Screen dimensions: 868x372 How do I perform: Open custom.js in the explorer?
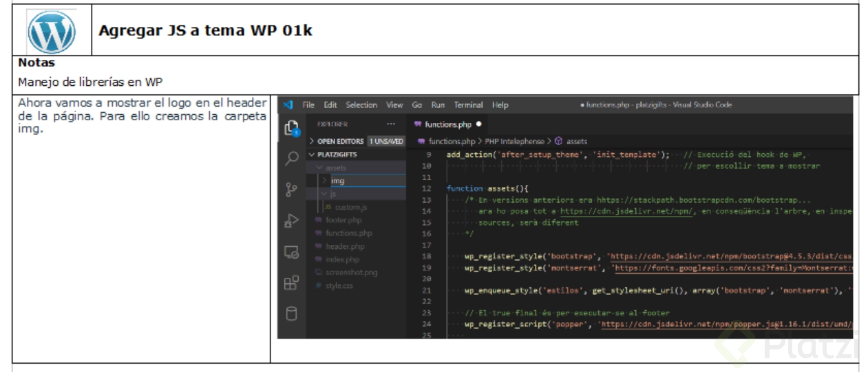351,207
